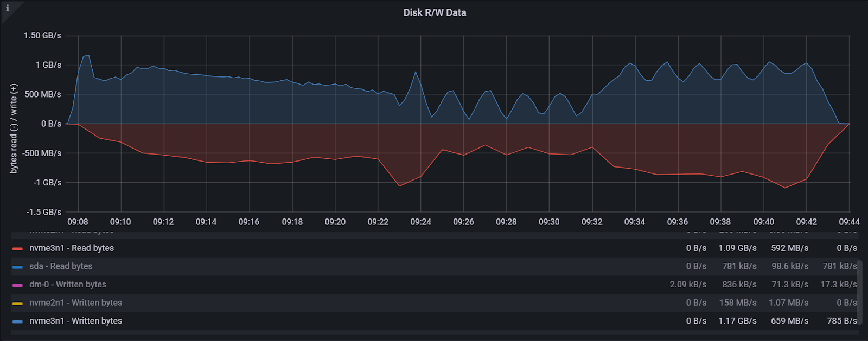Image resolution: width=868 pixels, height=341 pixels.
Task: Click the 09:32 time axis label
Action: click(592, 222)
